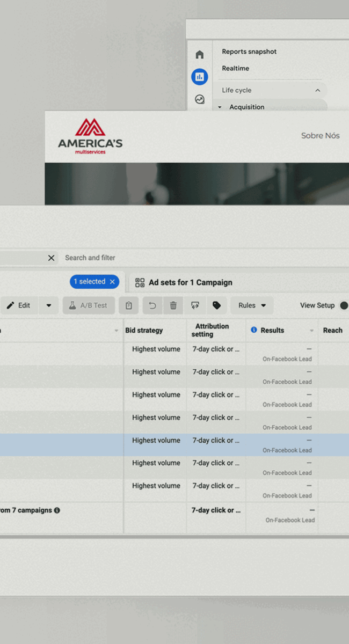Click the A/B Test flask button
The width and height of the screenshot is (349, 644).
tap(89, 305)
